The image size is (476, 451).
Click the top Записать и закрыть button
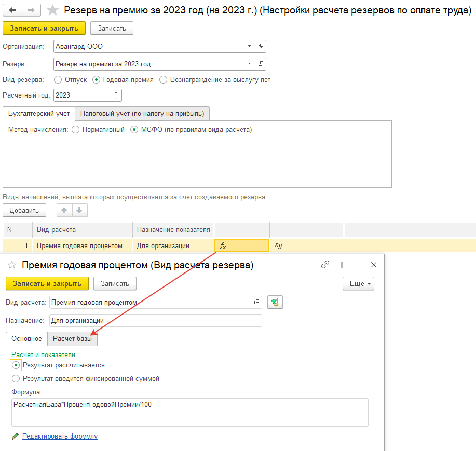pyautogui.click(x=44, y=28)
